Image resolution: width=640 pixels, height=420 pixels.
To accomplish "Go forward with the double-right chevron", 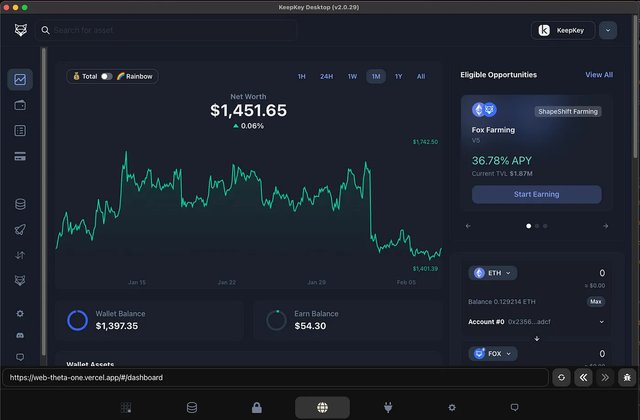I will (x=605, y=378).
